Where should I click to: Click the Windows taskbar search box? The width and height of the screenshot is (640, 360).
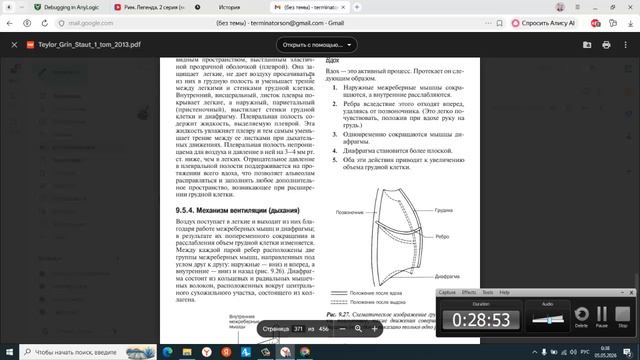pos(88,352)
